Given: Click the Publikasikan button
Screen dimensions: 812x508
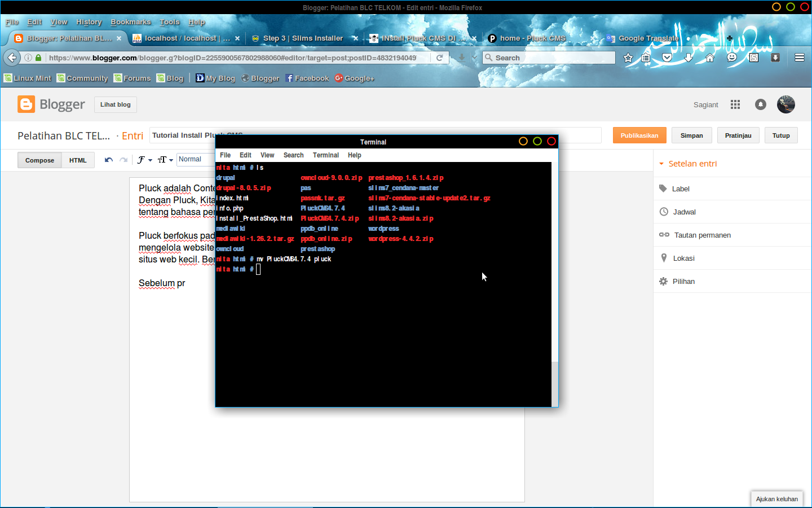Looking at the screenshot, I should (639, 135).
